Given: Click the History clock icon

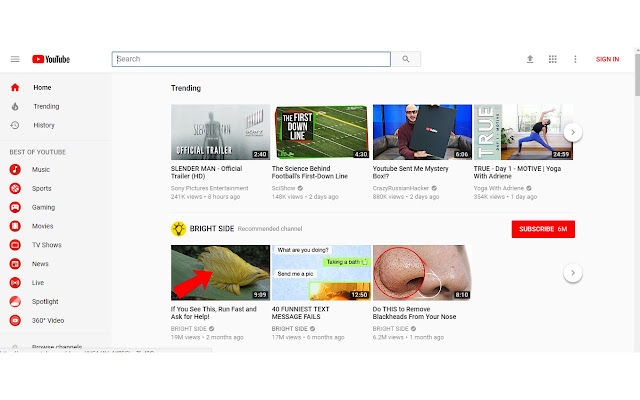Looking at the screenshot, I should tap(15, 125).
